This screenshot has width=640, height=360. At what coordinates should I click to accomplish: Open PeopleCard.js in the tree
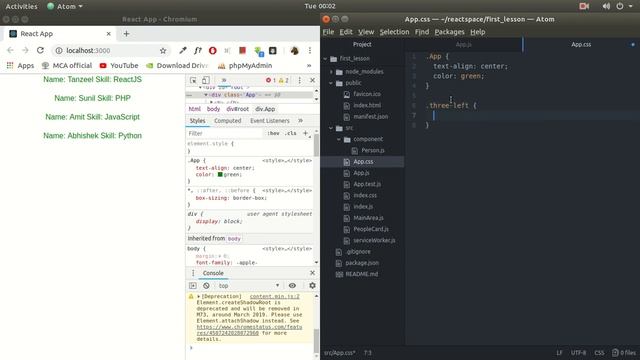tap(371, 229)
